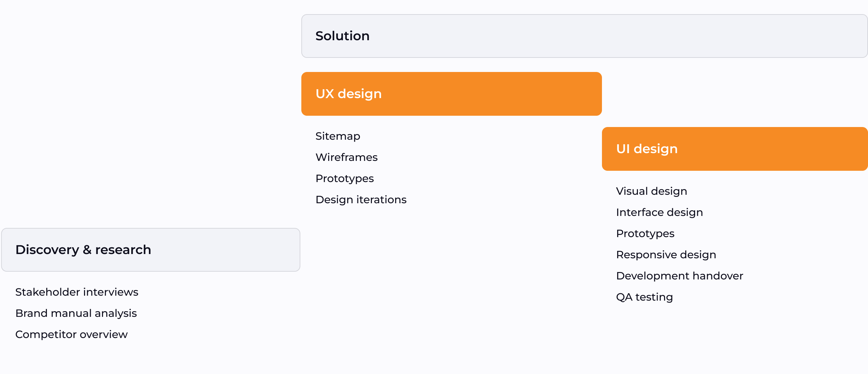Select the Interface design entry
Screen dimensions: 868x374
pyautogui.click(x=659, y=212)
